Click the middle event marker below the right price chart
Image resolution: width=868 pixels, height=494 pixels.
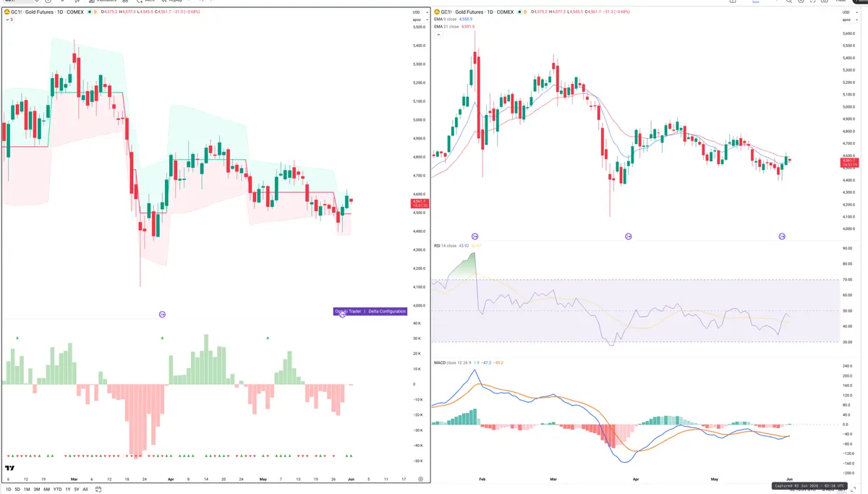(628, 237)
